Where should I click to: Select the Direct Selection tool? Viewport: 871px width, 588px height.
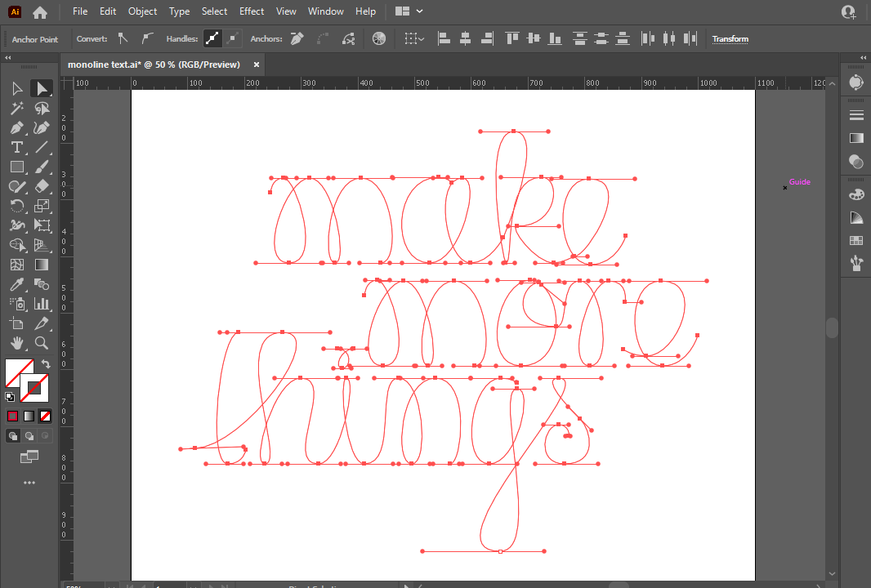pyautogui.click(x=42, y=89)
